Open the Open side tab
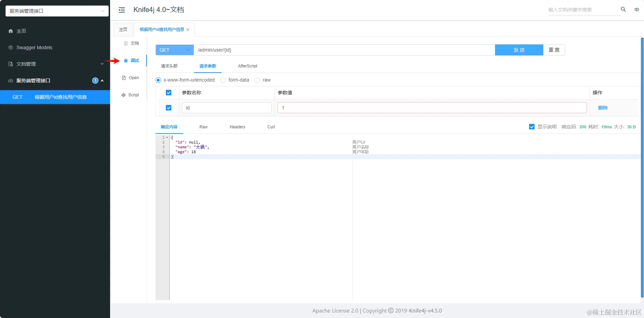This screenshot has width=644, height=318. (131, 78)
